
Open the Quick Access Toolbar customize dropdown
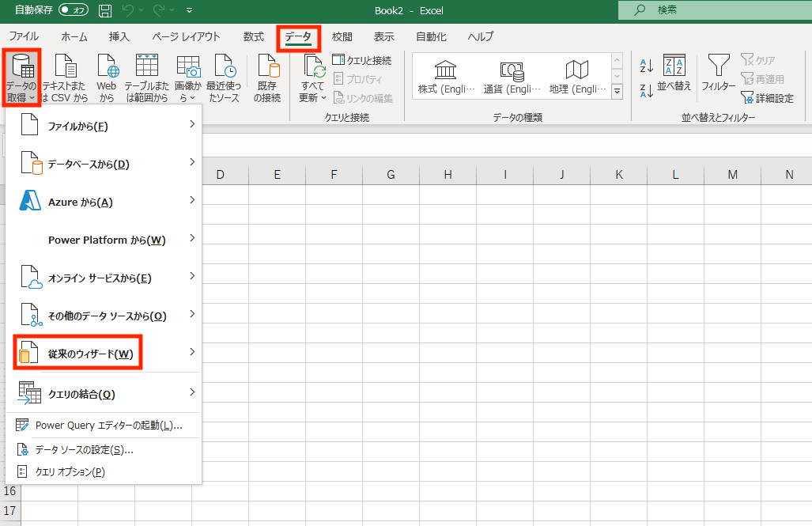[190, 9]
